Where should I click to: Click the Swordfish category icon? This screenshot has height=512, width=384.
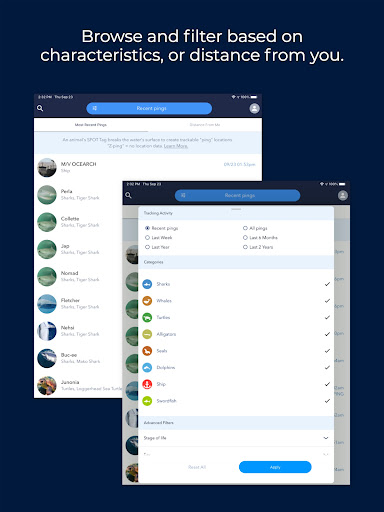point(147,401)
